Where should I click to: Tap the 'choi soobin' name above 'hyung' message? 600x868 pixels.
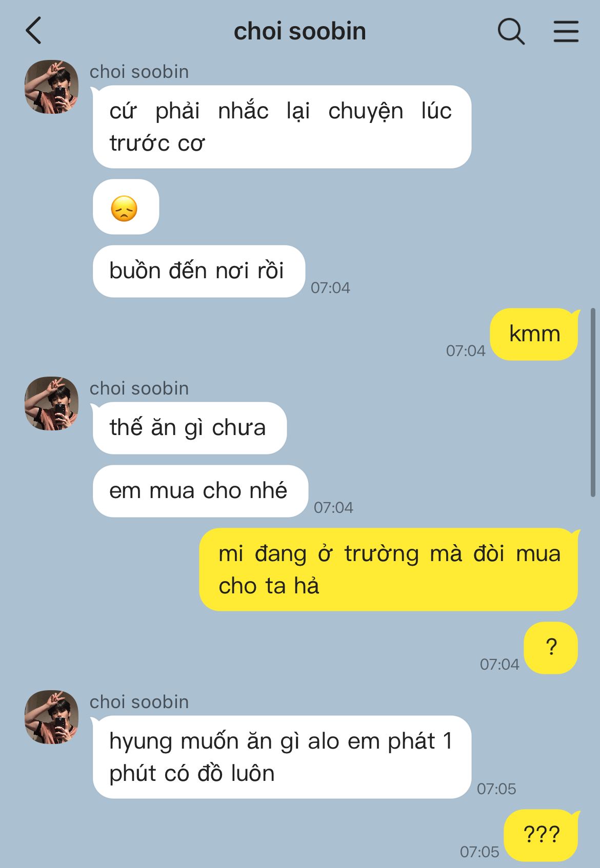tap(139, 702)
